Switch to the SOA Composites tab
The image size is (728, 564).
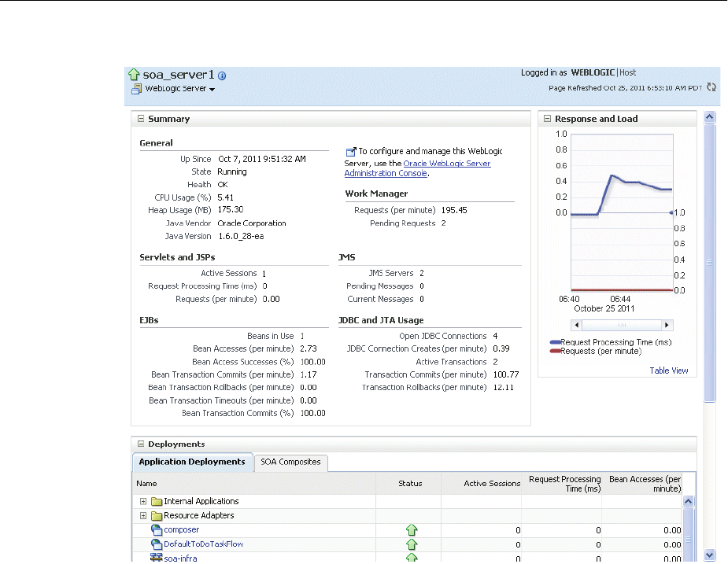pyautogui.click(x=291, y=463)
